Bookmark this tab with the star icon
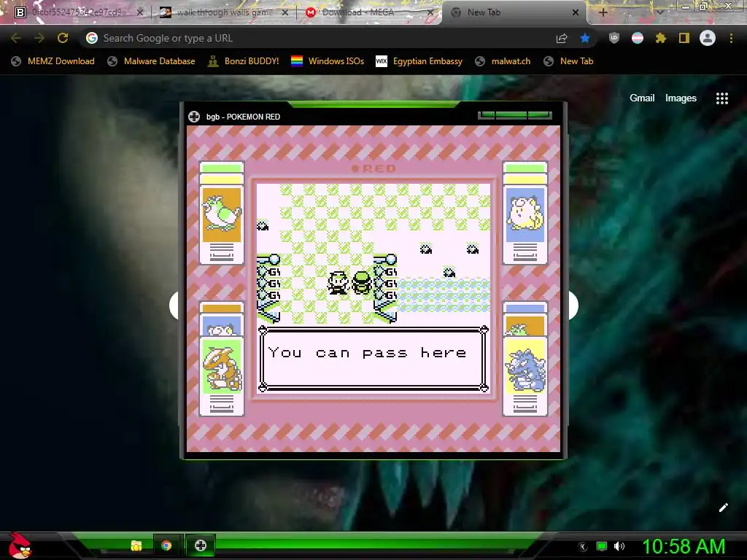 585,38
